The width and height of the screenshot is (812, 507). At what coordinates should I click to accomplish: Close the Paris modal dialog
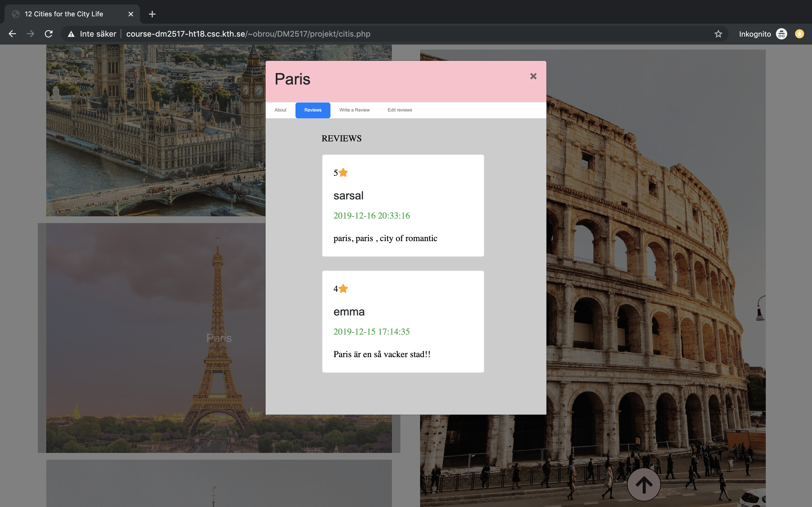click(x=533, y=76)
